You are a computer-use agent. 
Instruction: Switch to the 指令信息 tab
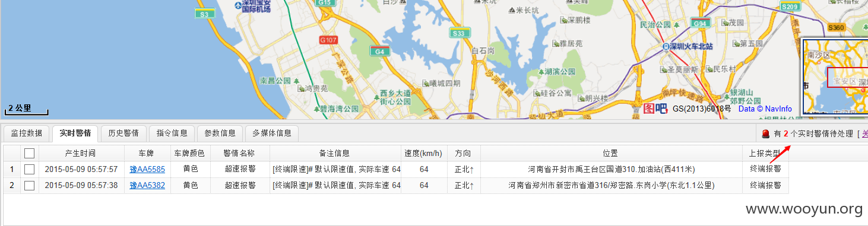click(172, 133)
